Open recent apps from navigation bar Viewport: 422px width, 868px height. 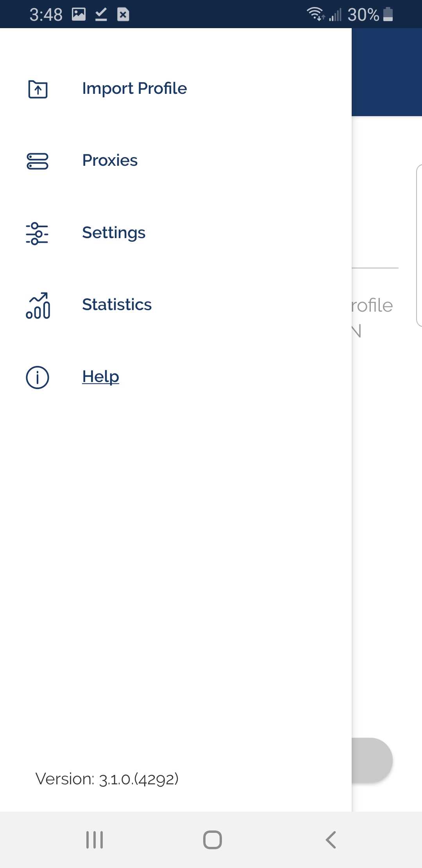(95, 839)
